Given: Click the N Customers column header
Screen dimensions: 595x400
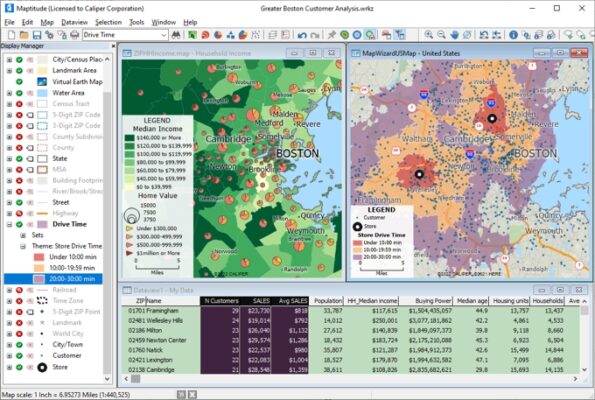Looking at the screenshot, I should tap(220, 301).
